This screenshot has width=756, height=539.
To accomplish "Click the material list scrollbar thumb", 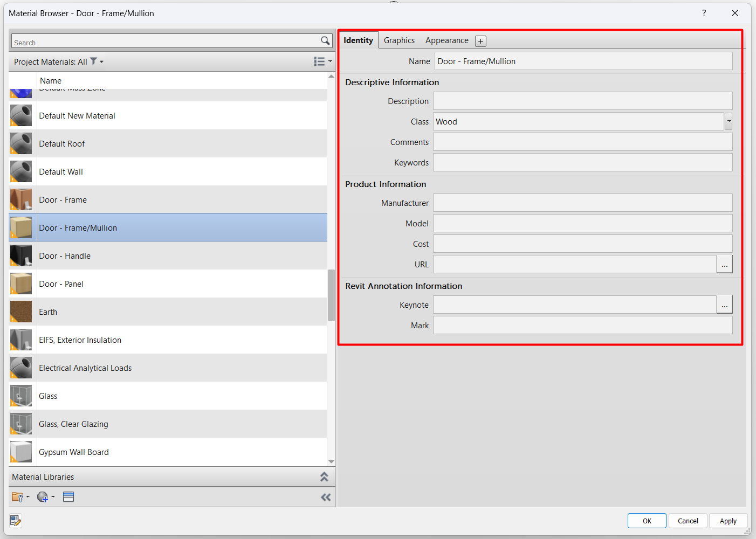I will point(331,295).
